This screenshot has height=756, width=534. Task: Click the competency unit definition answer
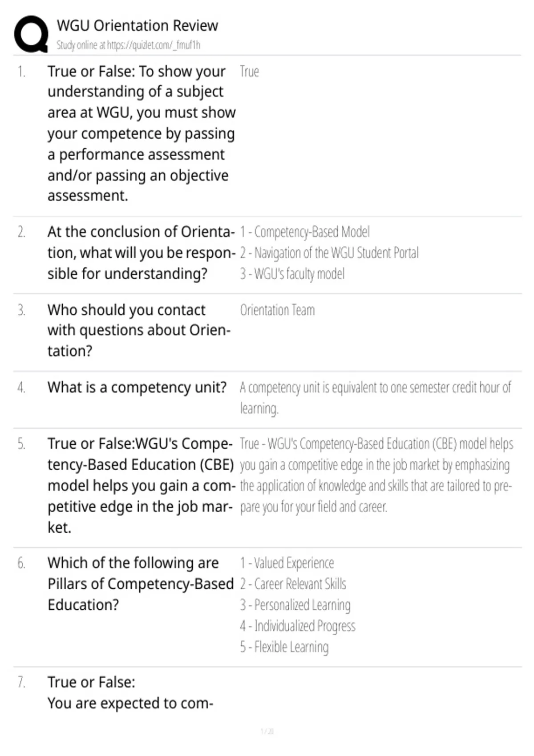(376, 398)
